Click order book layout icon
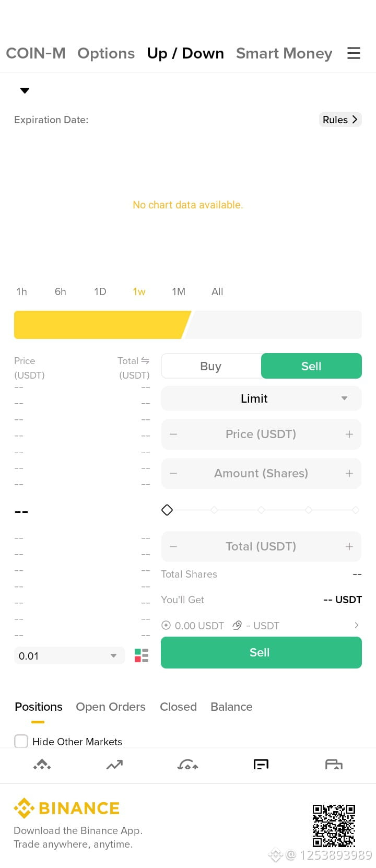The image size is (376, 868). pyautogui.click(x=142, y=655)
